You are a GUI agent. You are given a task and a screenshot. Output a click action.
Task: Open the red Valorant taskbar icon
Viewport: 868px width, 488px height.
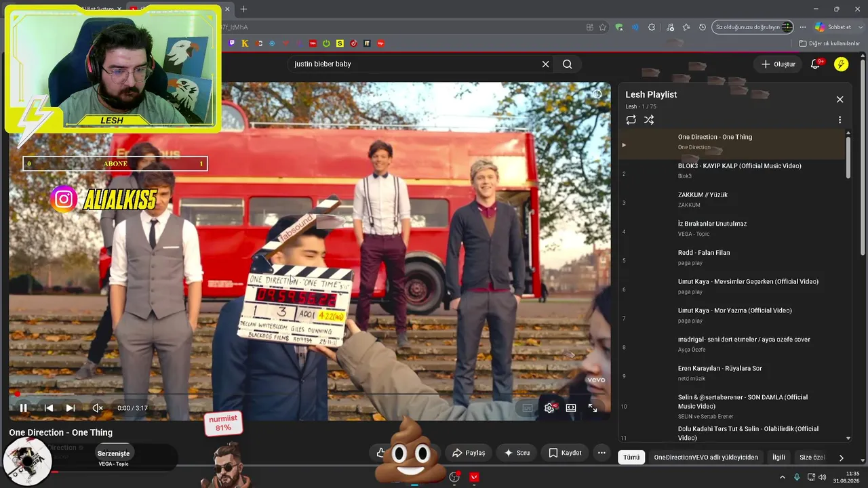(474, 477)
